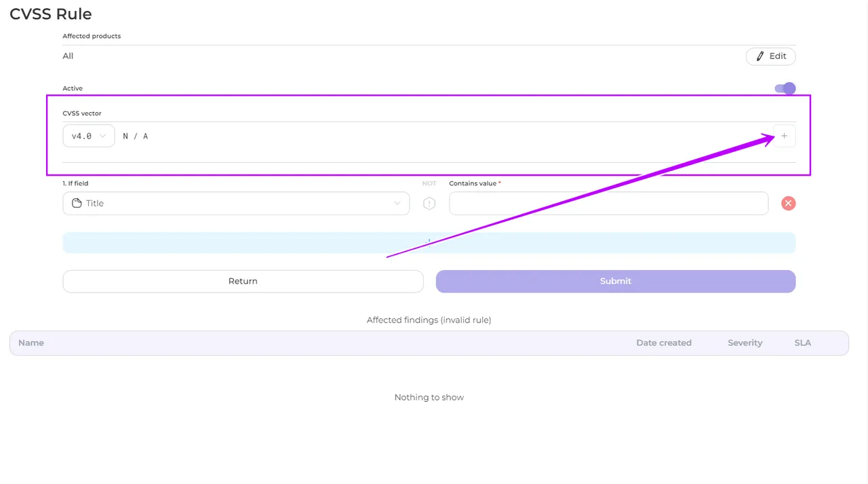The height and width of the screenshot is (484, 868).
Task: Select the Severity column header
Action: pos(745,343)
